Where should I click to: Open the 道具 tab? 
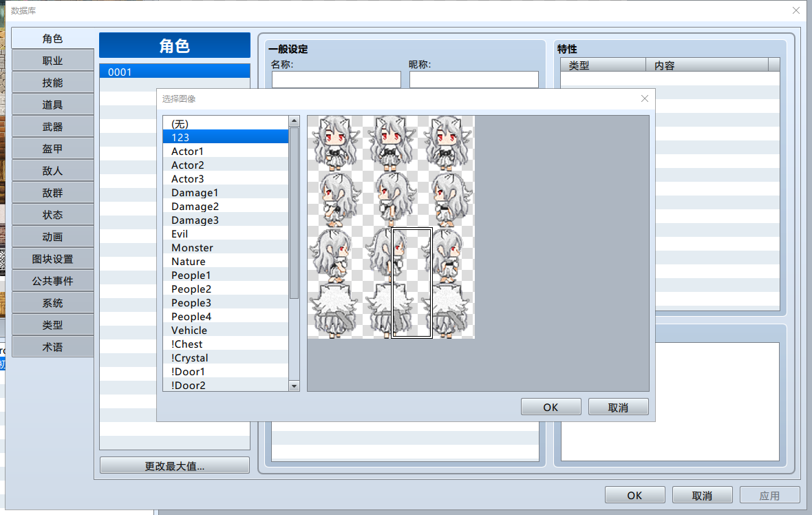52,105
